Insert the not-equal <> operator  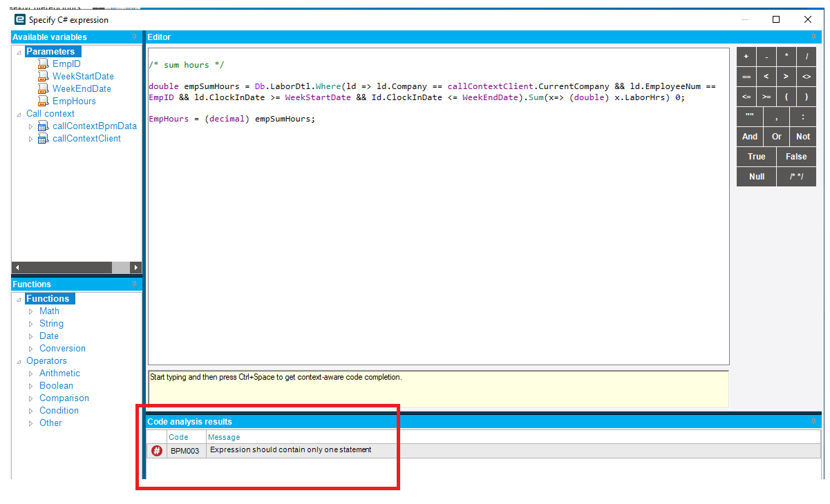[807, 77]
